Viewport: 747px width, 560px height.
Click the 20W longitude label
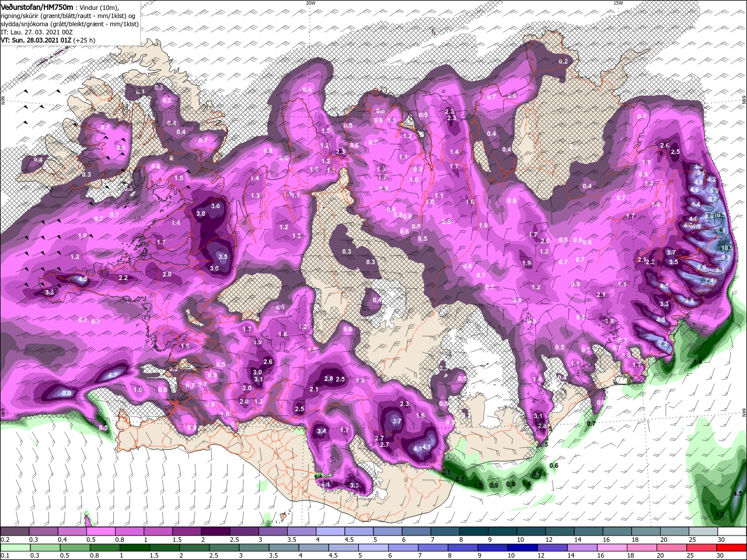pos(310,3)
